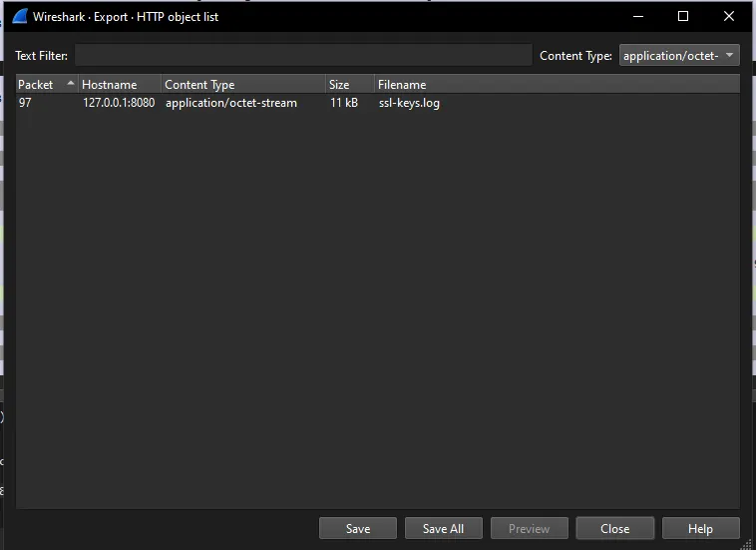The width and height of the screenshot is (756, 550).
Task: Maximize the HTTP object list window
Action: [x=683, y=16]
